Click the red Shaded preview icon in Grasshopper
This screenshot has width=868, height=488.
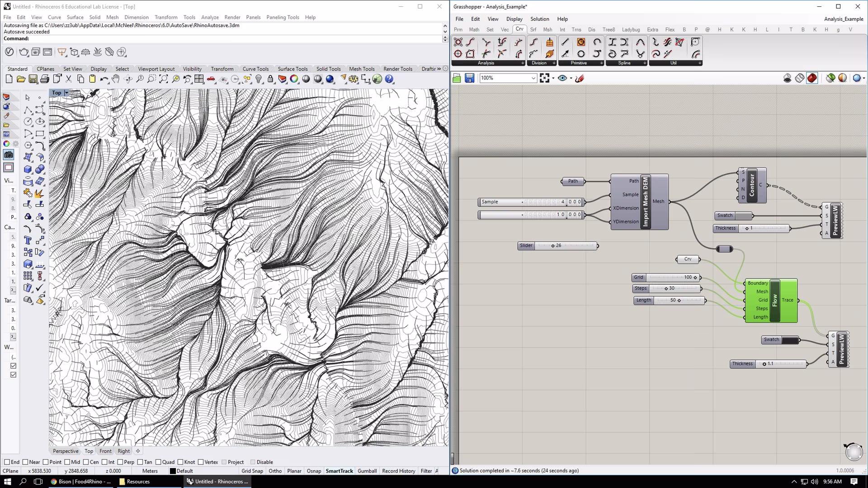tap(812, 78)
